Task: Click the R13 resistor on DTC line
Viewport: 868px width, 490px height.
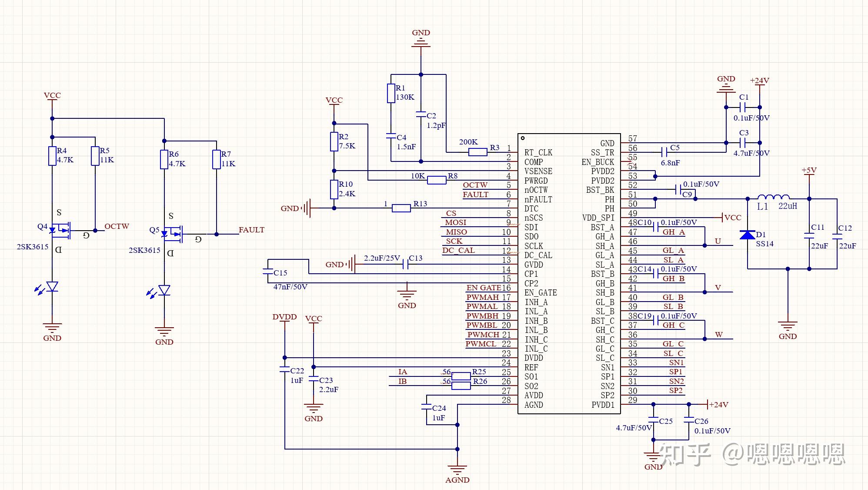Action: 401,208
